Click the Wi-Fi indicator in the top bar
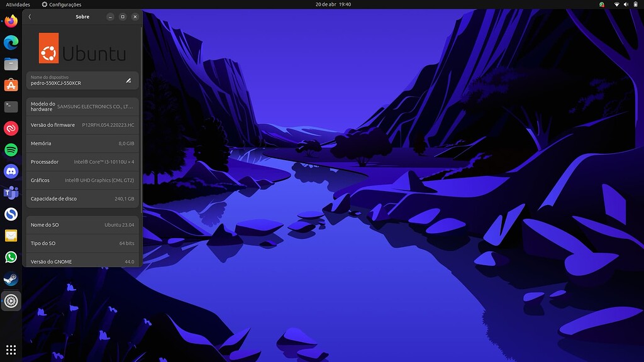The width and height of the screenshot is (644, 362). (x=617, y=4)
